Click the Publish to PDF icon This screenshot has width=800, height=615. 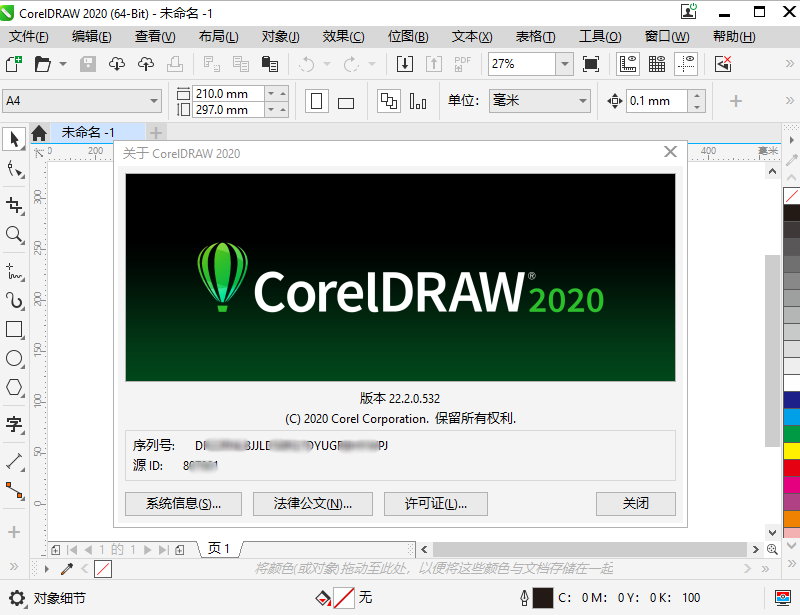click(462, 64)
